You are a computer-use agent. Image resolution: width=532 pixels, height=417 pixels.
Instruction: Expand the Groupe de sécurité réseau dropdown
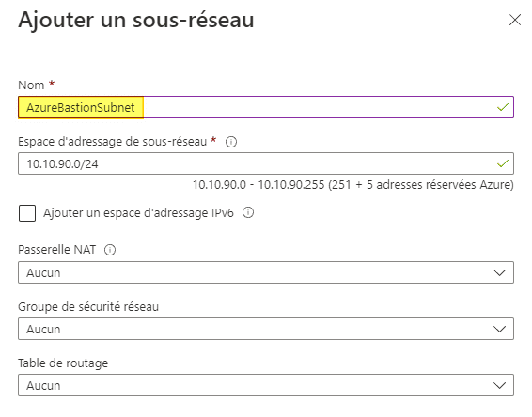coord(266,329)
